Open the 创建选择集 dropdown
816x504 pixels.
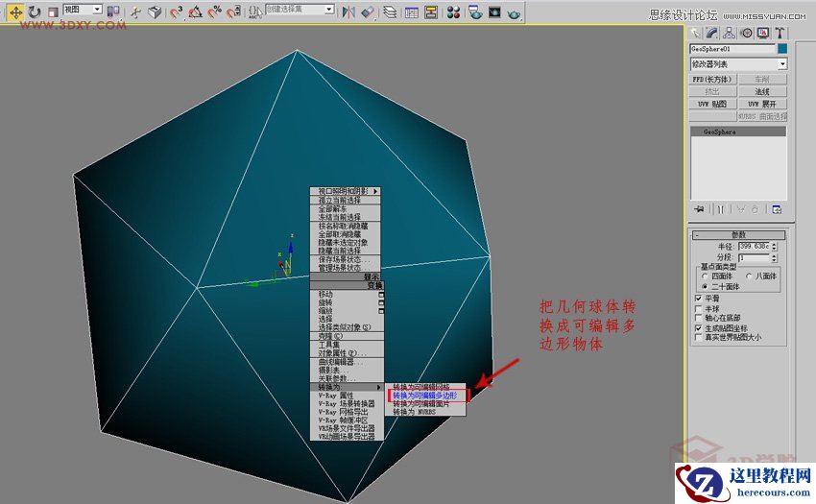(x=300, y=10)
